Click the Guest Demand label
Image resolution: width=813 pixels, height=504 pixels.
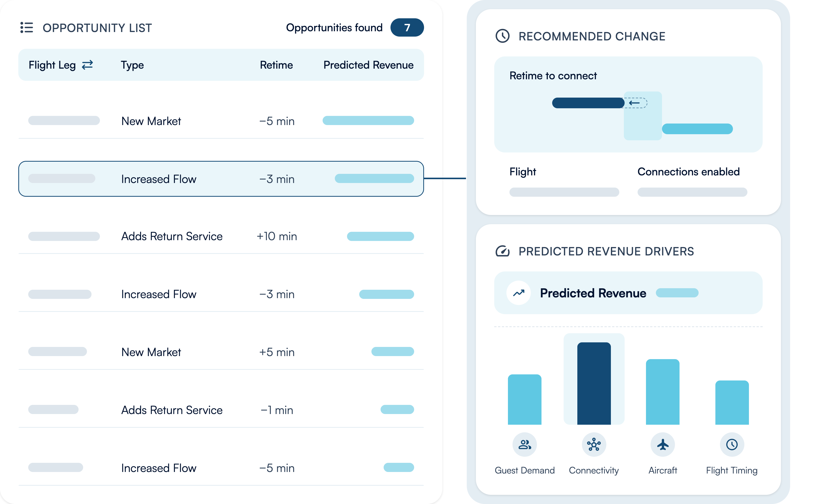(x=524, y=470)
